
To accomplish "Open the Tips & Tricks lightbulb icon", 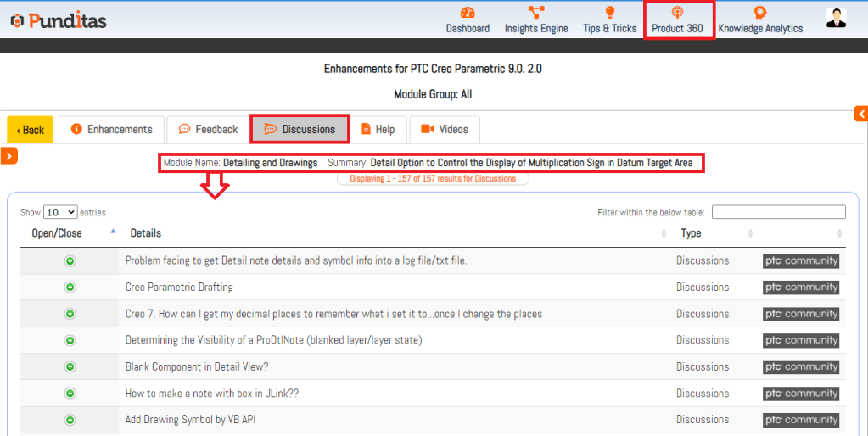I will (609, 13).
